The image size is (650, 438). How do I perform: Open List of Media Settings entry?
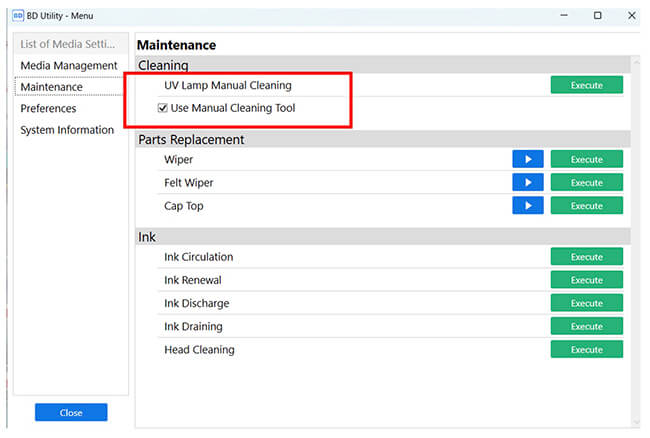pos(68,44)
